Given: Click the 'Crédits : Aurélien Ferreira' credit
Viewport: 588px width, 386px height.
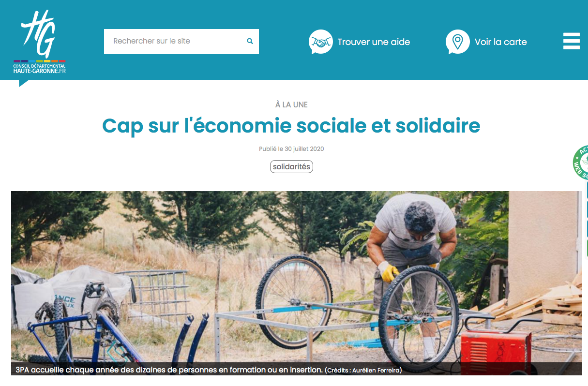Looking at the screenshot, I should tap(363, 371).
